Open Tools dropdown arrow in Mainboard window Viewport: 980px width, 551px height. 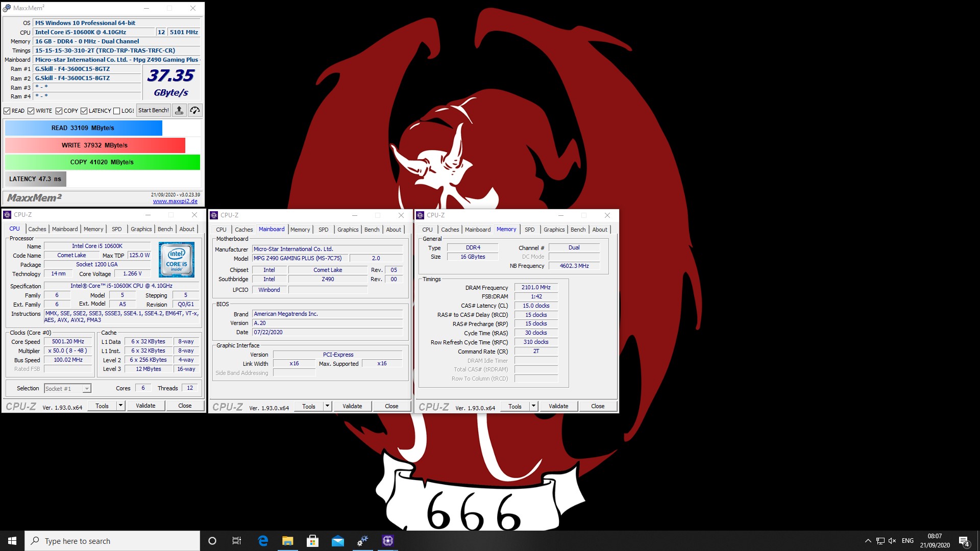pyautogui.click(x=328, y=406)
